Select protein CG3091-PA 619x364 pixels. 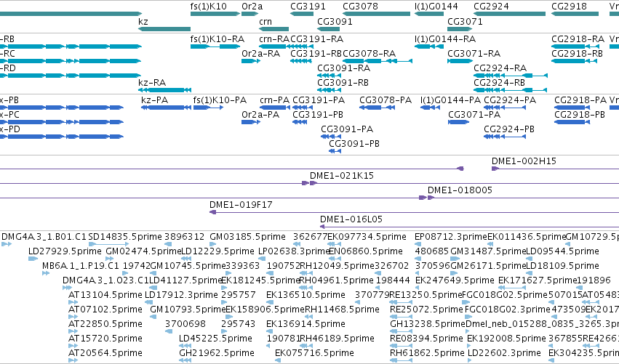point(347,129)
